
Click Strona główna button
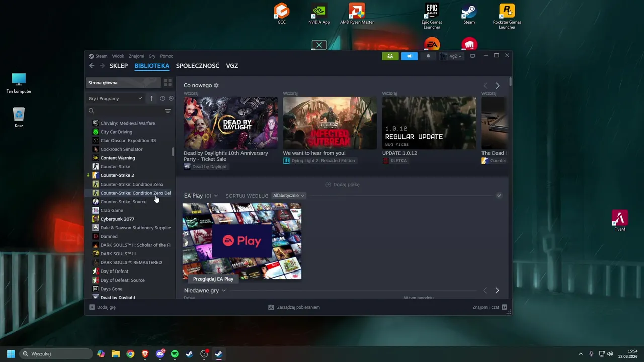[124, 83]
